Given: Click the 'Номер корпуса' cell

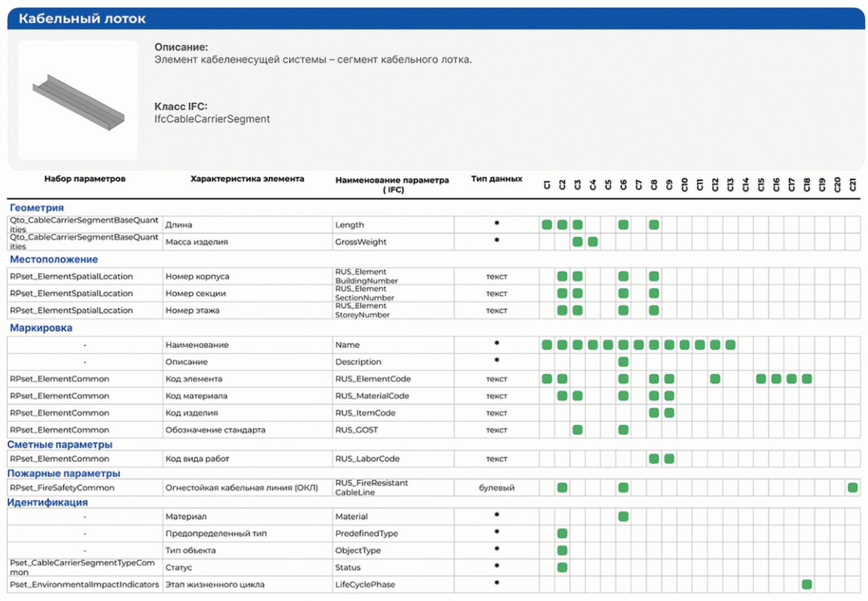Looking at the screenshot, I should coord(247,276).
